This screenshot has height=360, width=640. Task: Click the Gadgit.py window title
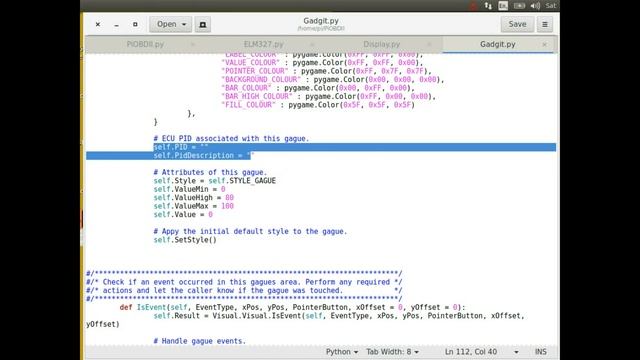pos(321,21)
